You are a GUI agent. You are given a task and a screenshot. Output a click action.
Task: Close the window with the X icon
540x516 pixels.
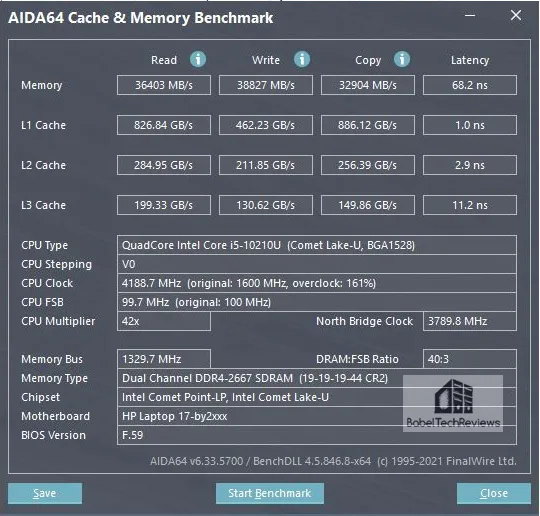tap(516, 15)
